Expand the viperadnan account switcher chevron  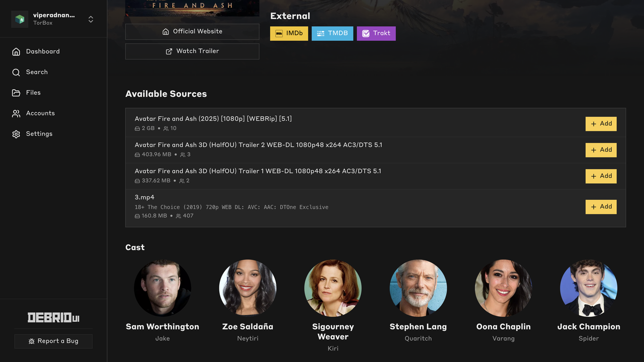pyautogui.click(x=91, y=19)
